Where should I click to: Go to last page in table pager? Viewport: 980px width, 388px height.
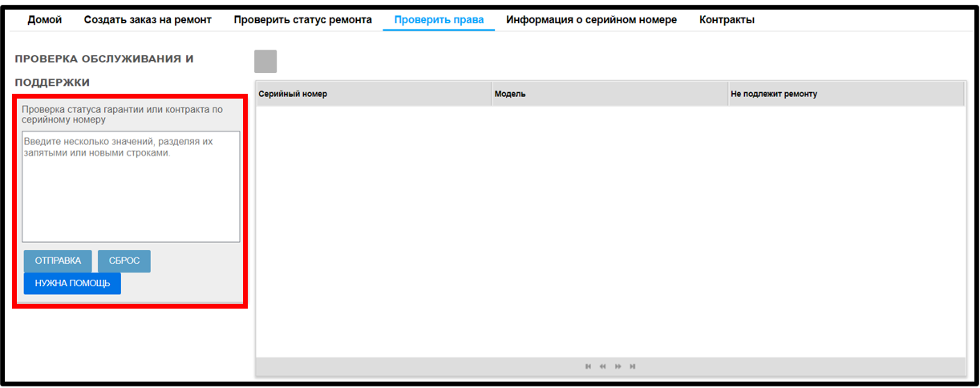pos(633,366)
